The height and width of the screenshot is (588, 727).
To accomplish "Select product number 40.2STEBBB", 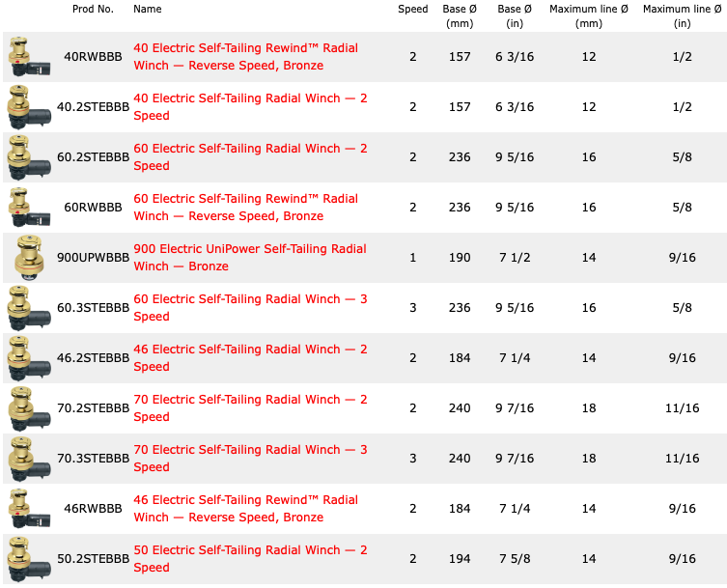I will [94, 107].
